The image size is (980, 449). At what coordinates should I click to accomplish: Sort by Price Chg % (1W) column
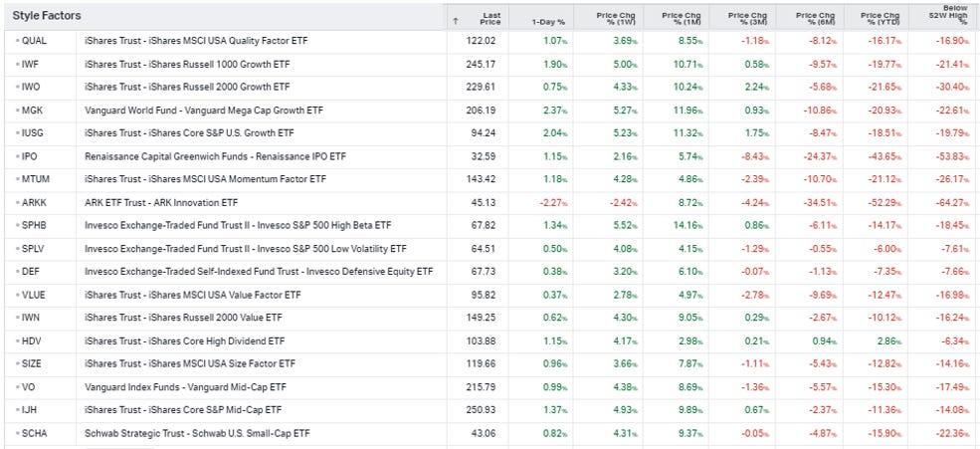pos(617,19)
